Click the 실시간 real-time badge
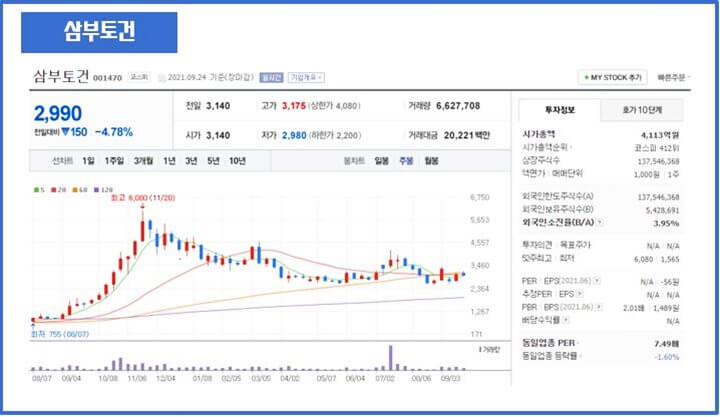Viewport: 720px width, 417px height. pyautogui.click(x=271, y=78)
